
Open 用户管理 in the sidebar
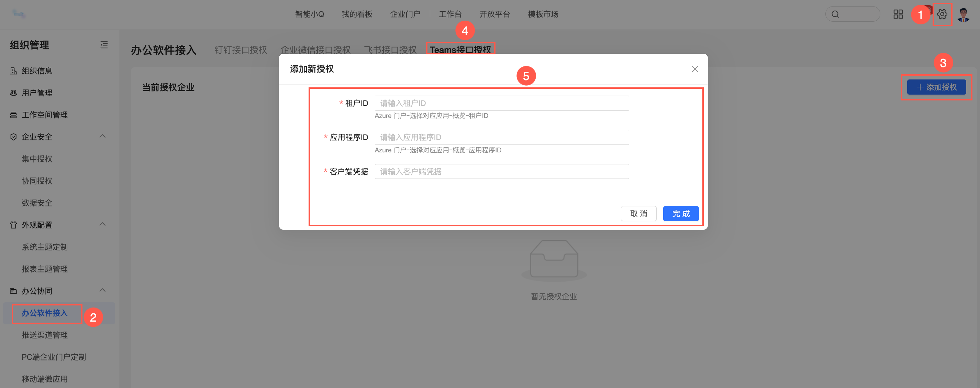point(37,93)
